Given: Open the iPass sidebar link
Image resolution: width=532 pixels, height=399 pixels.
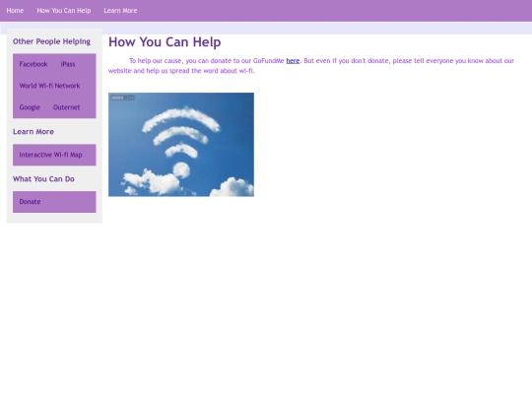Looking at the screenshot, I should 68,64.
